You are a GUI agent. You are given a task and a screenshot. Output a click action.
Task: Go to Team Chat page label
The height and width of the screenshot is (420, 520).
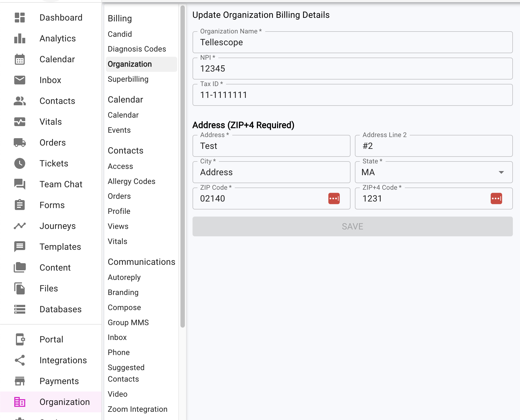click(61, 184)
